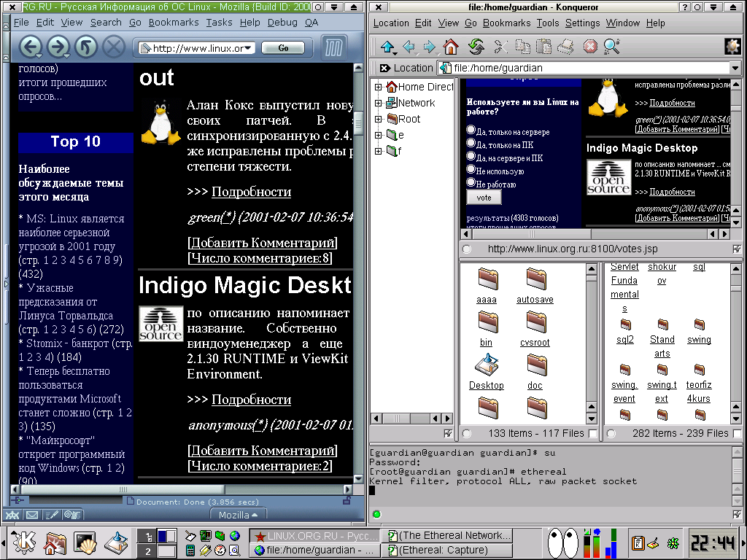Open Mozilla's Debug menu
The width and height of the screenshot is (747, 560).
(282, 23)
